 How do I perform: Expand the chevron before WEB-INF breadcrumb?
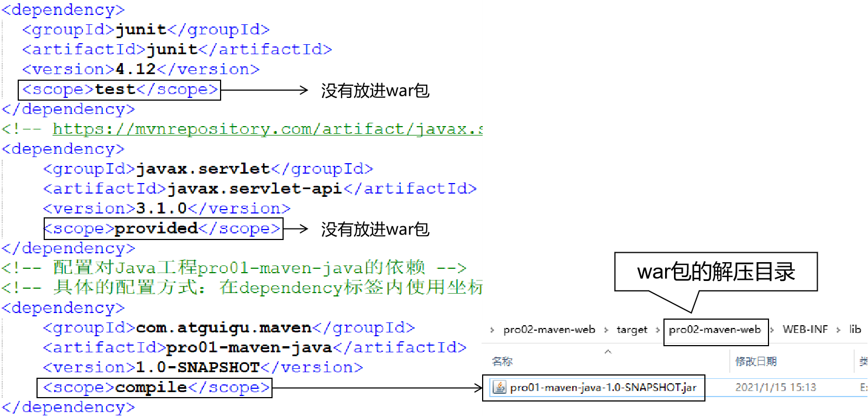[772, 330]
